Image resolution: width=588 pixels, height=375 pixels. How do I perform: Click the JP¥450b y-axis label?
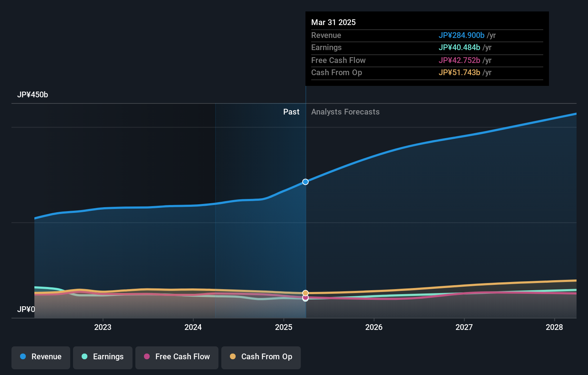33,95
